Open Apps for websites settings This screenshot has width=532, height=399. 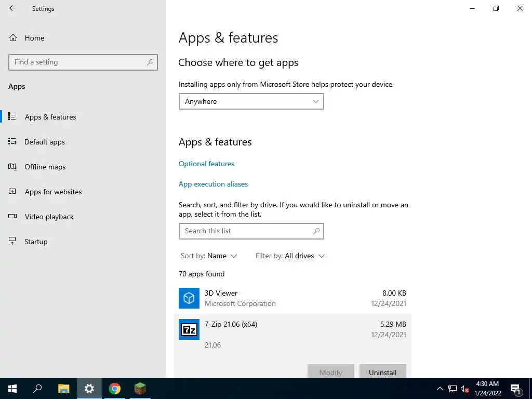[x=83, y=192]
